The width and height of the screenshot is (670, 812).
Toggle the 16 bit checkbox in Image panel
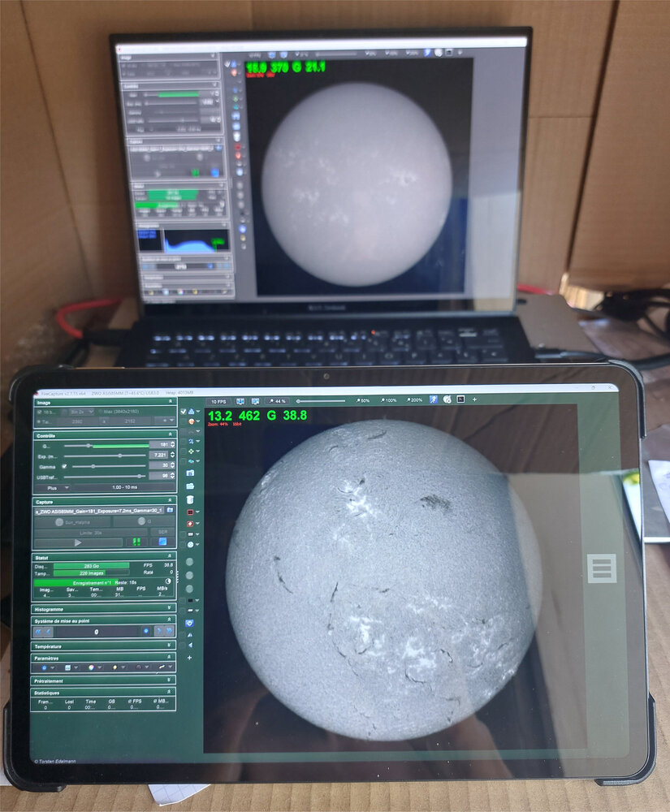[x=39, y=412]
